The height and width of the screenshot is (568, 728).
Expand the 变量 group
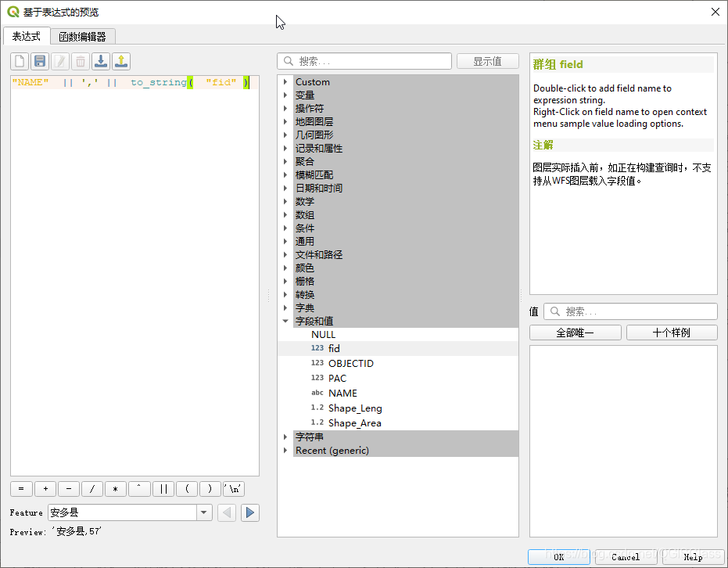(x=285, y=95)
